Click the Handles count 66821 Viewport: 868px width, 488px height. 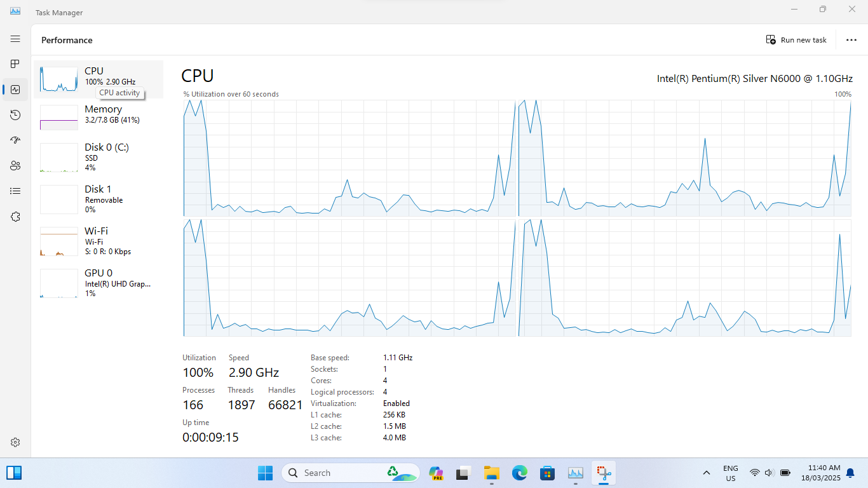pyautogui.click(x=285, y=405)
